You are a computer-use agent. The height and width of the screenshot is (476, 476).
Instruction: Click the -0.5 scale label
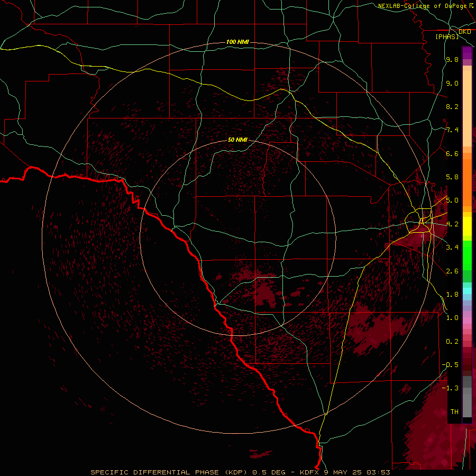pos(450,365)
